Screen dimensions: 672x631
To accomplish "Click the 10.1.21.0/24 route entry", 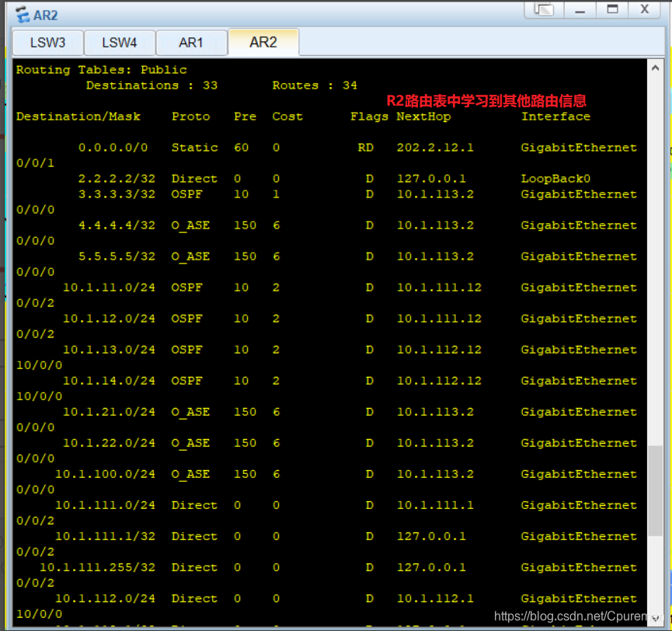I will (x=110, y=412).
